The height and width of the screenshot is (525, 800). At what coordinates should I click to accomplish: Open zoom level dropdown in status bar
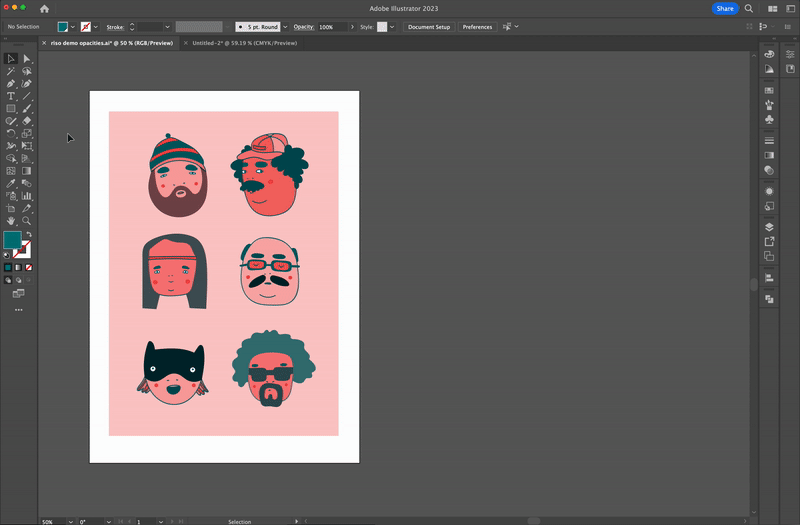point(70,521)
